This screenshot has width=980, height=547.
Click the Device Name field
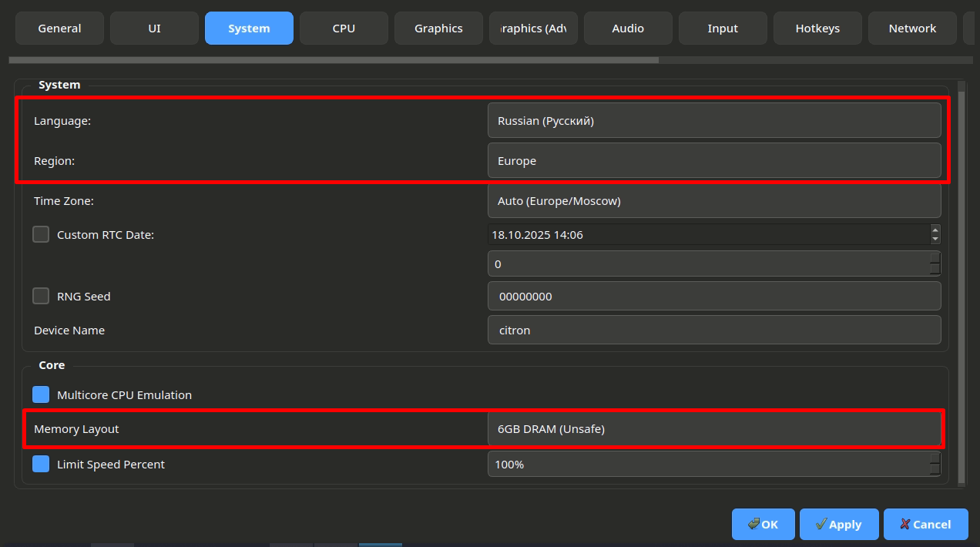713,331
